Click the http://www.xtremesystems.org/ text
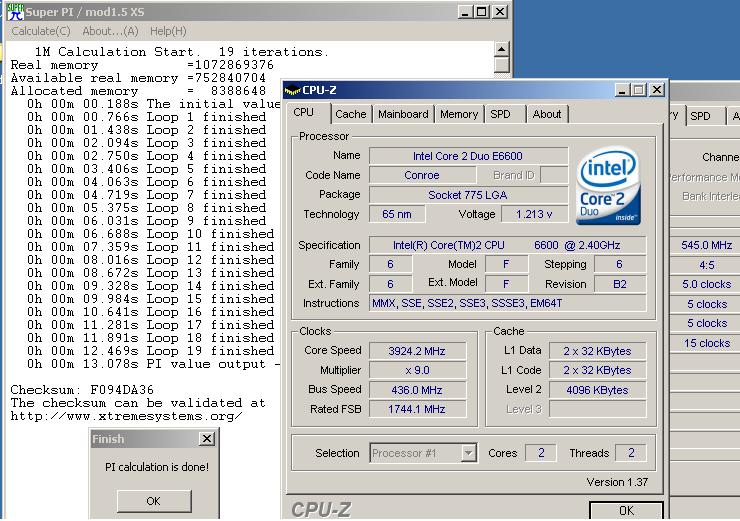Viewport: 740px width, 521px height. click(x=126, y=416)
